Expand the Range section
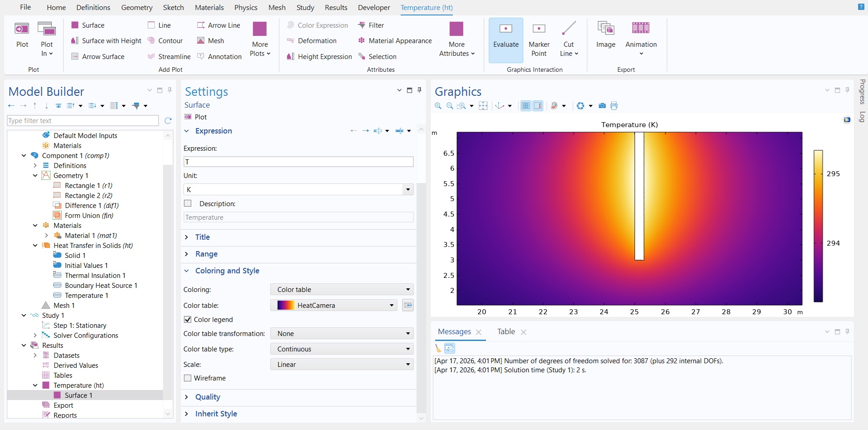This screenshot has height=430, width=868. [x=206, y=254]
